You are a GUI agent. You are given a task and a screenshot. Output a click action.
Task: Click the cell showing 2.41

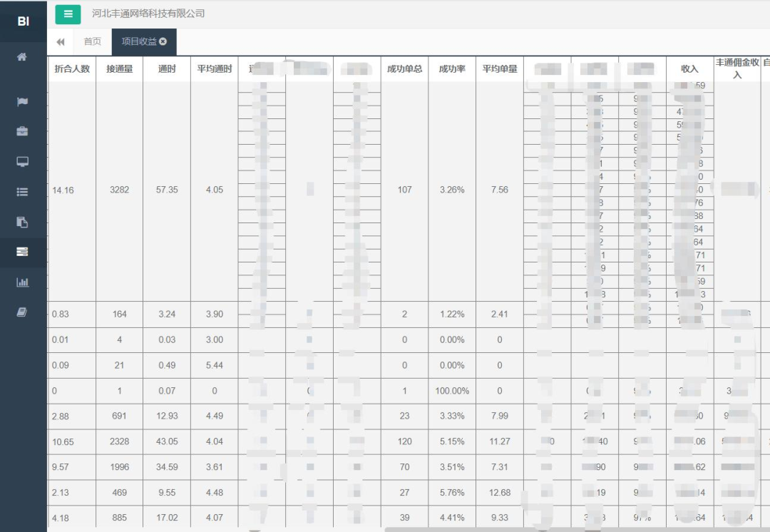[x=500, y=314]
